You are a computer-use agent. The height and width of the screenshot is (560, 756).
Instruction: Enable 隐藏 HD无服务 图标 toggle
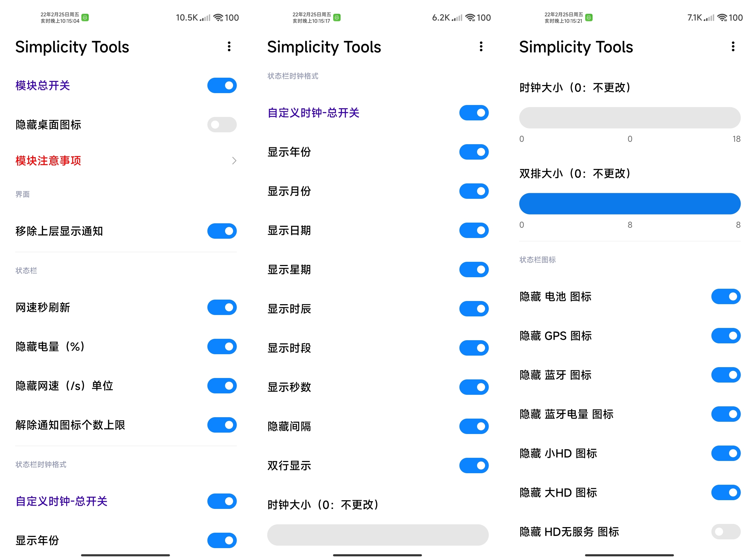[x=726, y=532]
